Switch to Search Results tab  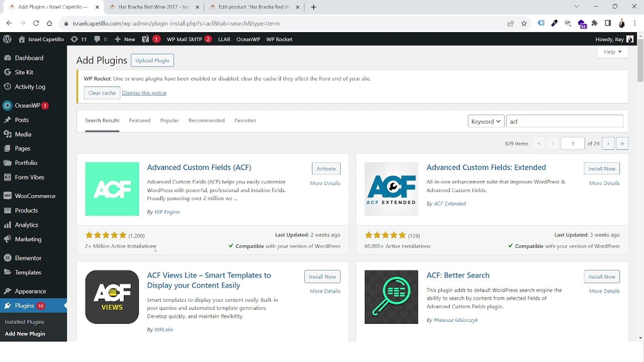102,121
